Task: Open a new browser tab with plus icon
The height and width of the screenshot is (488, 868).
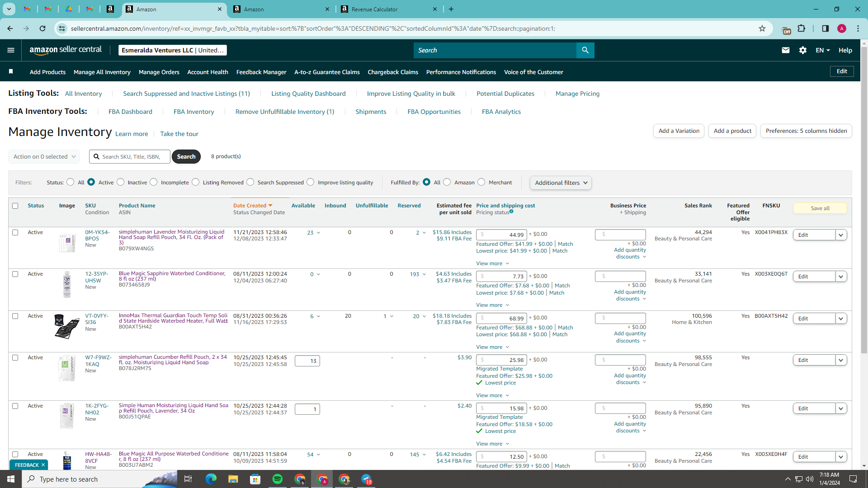Action: pyautogui.click(x=451, y=9)
